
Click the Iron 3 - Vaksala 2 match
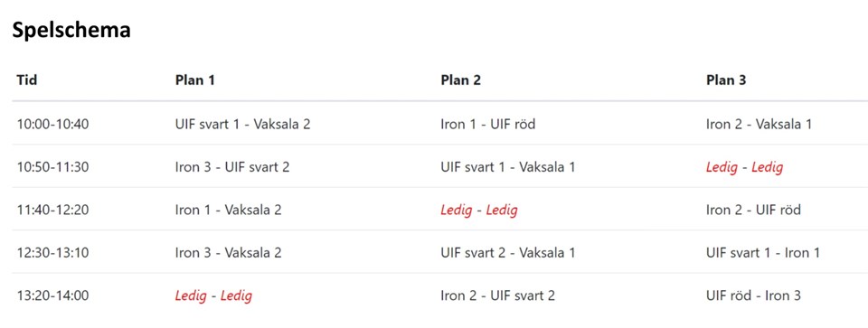[228, 253]
